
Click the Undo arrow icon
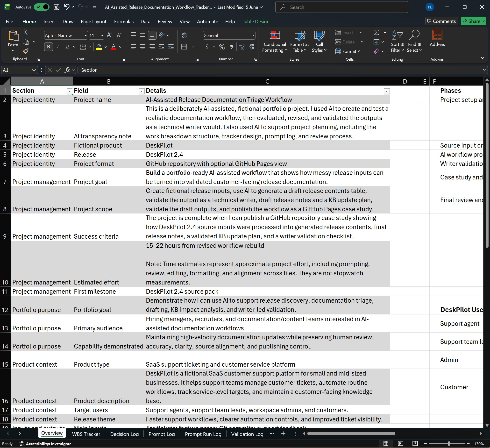click(67, 7)
